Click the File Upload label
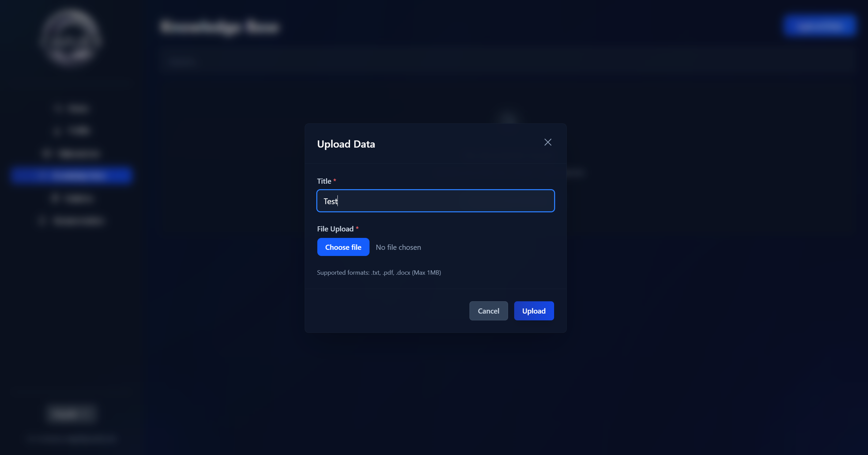 [335, 229]
